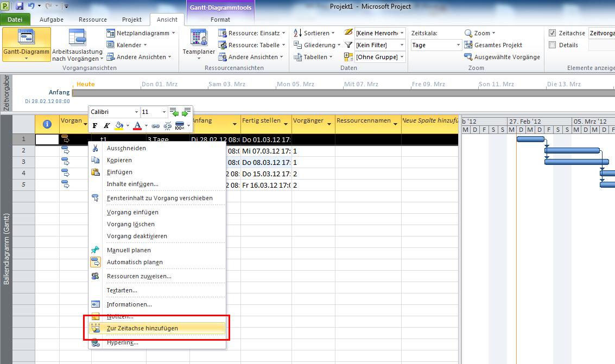Click the Sortieren icon
Screen dimensions: 615x364
coord(297,33)
